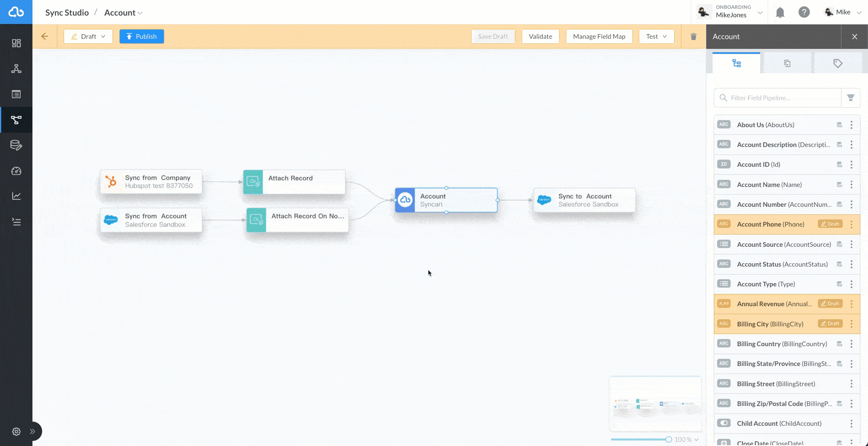Image resolution: width=868 pixels, height=446 pixels.
Task: Delete pipeline using the trash icon
Action: coord(694,37)
